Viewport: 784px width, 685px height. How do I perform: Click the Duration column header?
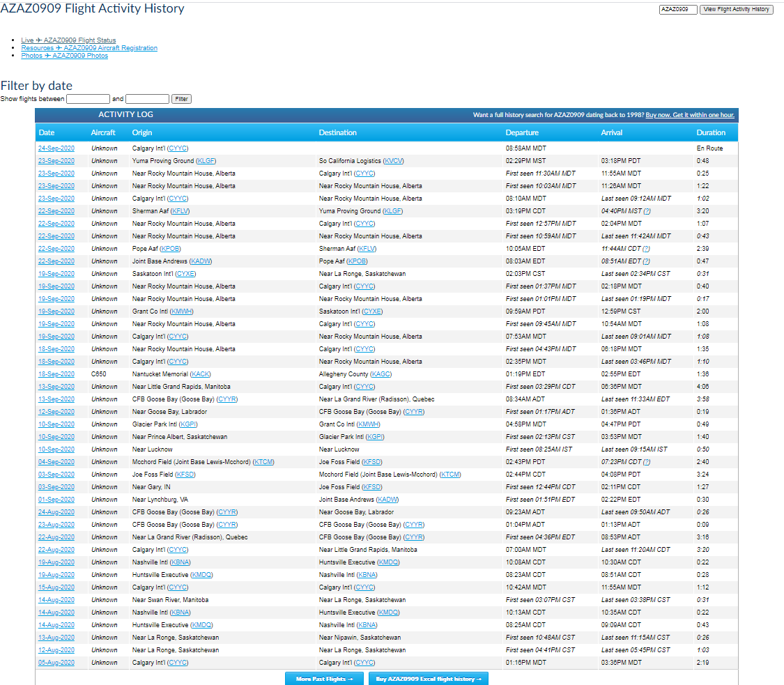tap(711, 132)
